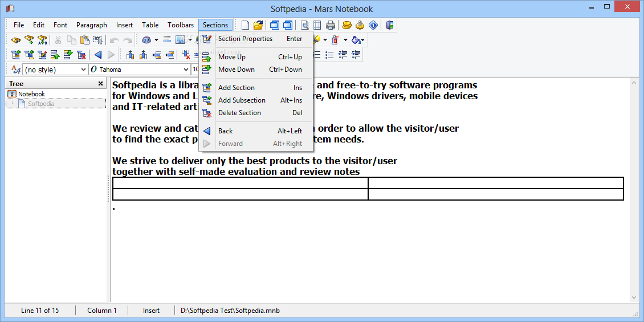
Task: Open the Paragraph menu
Action: coord(92,25)
